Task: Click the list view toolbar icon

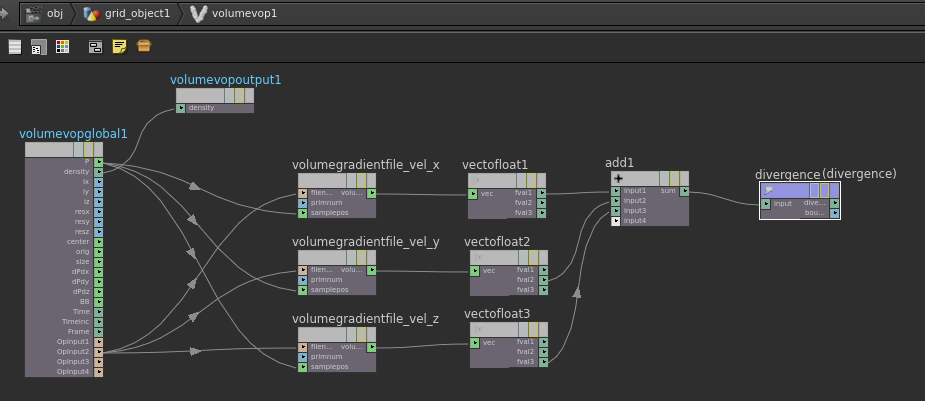Action: [15, 47]
